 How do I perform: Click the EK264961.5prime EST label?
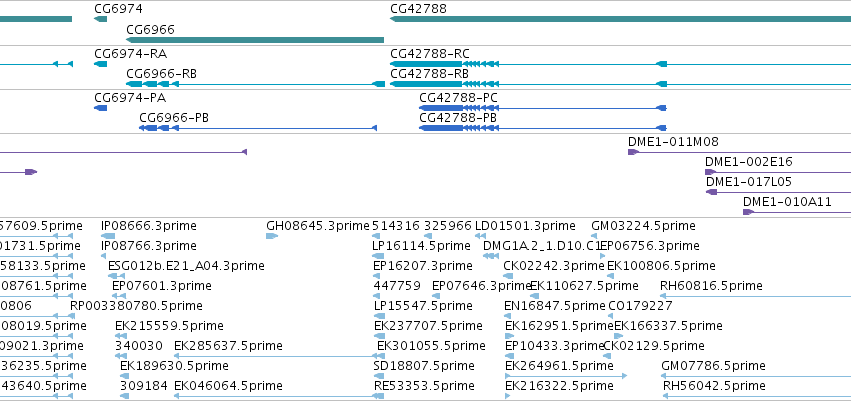[559, 366]
